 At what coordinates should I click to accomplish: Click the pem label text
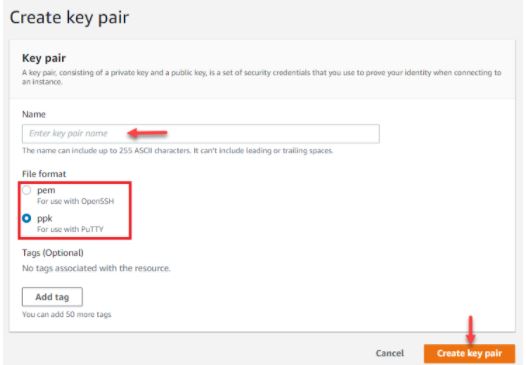pyautogui.click(x=46, y=190)
